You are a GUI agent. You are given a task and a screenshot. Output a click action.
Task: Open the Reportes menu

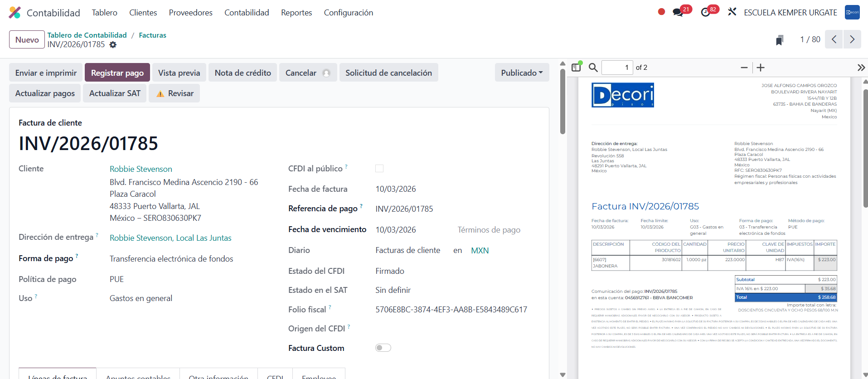[x=296, y=13]
